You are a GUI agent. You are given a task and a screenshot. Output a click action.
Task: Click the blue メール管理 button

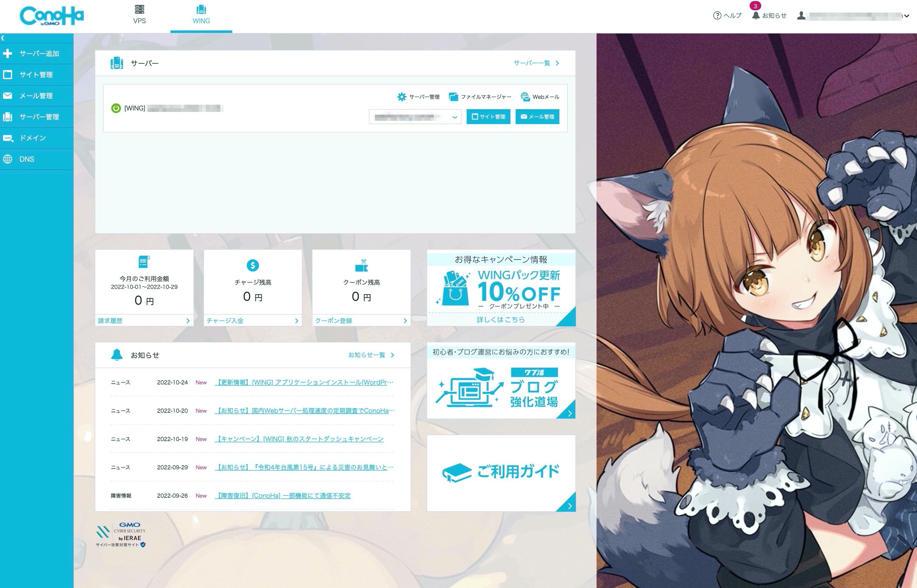[537, 117]
